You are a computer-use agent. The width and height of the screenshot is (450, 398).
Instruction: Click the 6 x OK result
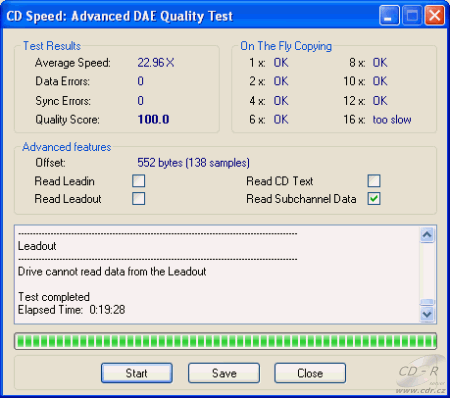click(x=281, y=119)
